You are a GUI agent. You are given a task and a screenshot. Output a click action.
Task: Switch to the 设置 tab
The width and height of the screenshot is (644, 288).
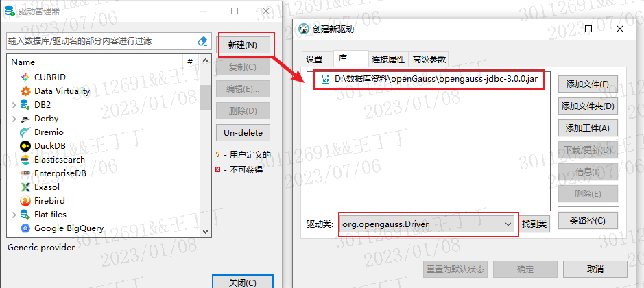coord(315,59)
